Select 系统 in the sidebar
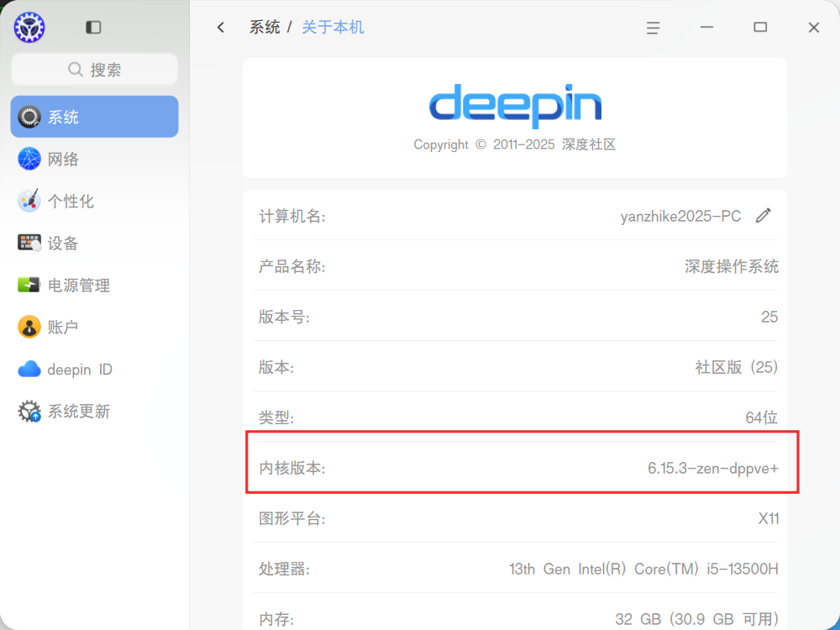840x630 pixels. [x=94, y=117]
